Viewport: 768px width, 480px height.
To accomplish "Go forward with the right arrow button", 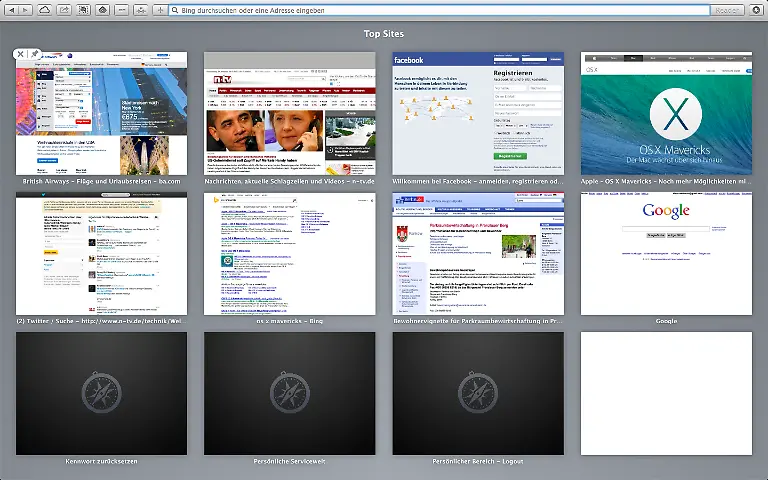I will pyautogui.click(x=25, y=10).
